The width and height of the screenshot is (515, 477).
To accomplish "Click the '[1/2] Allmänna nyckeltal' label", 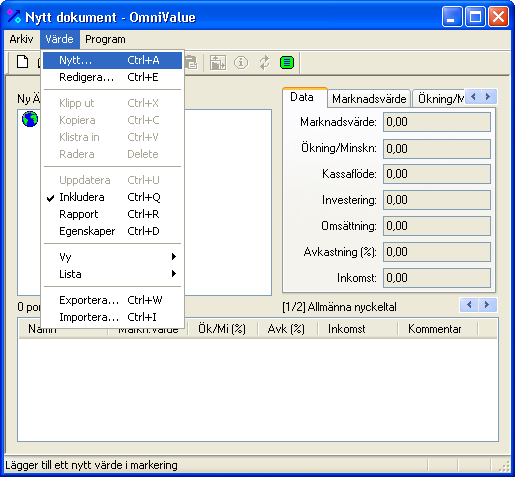I will click(x=339, y=307).
